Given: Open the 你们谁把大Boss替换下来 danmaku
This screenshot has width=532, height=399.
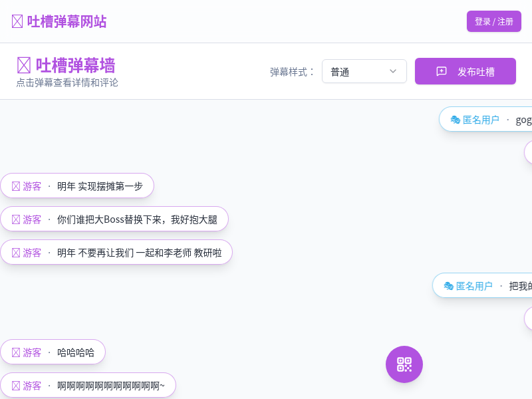Looking at the screenshot, I should tap(137, 219).
